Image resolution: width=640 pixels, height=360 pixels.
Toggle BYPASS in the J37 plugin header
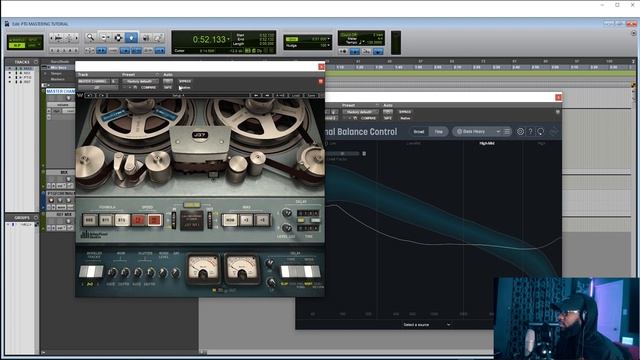185,81
